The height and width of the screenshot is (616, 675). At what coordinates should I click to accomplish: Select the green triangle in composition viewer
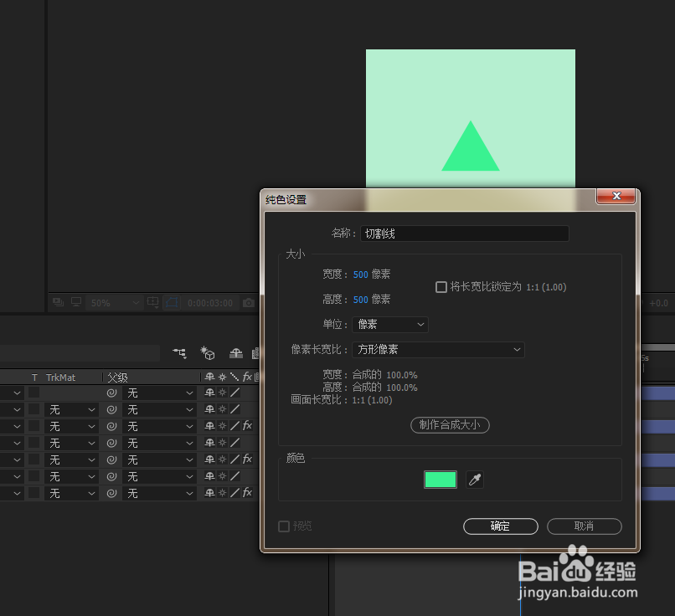pyautogui.click(x=471, y=151)
